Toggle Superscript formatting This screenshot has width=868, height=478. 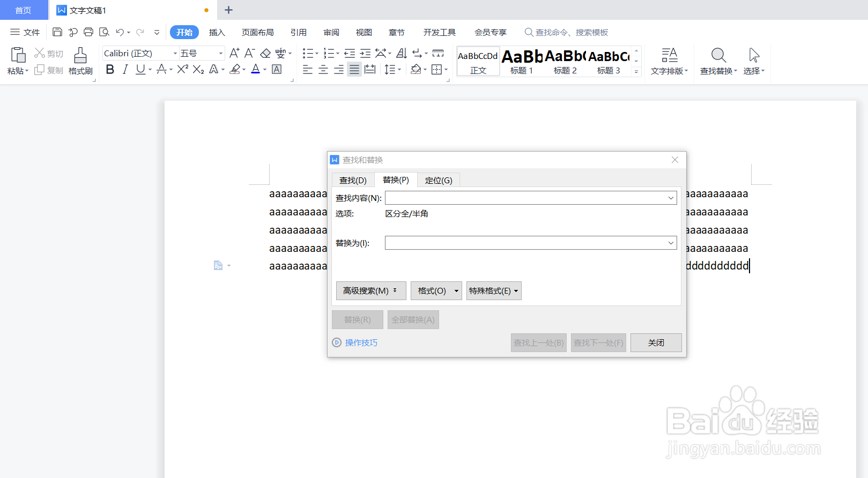[183, 69]
